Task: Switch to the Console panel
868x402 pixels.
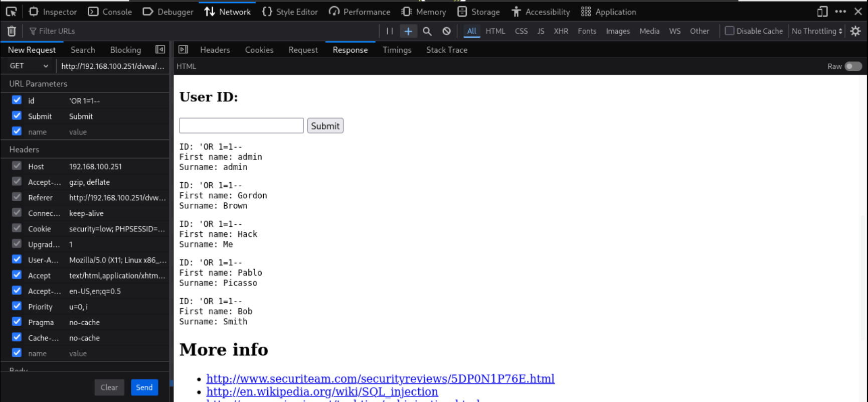Action: (x=110, y=12)
